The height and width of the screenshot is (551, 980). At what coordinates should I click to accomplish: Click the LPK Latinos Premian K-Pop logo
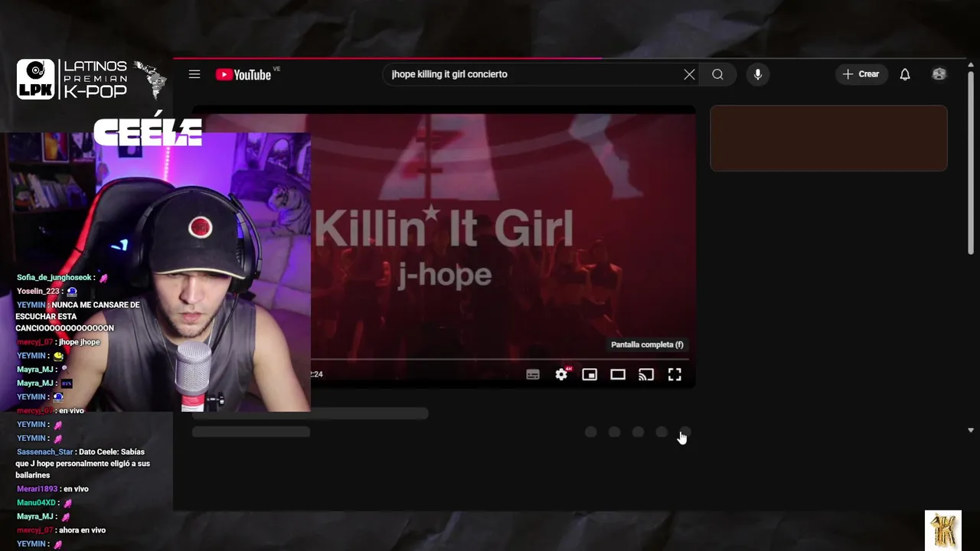click(x=92, y=79)
